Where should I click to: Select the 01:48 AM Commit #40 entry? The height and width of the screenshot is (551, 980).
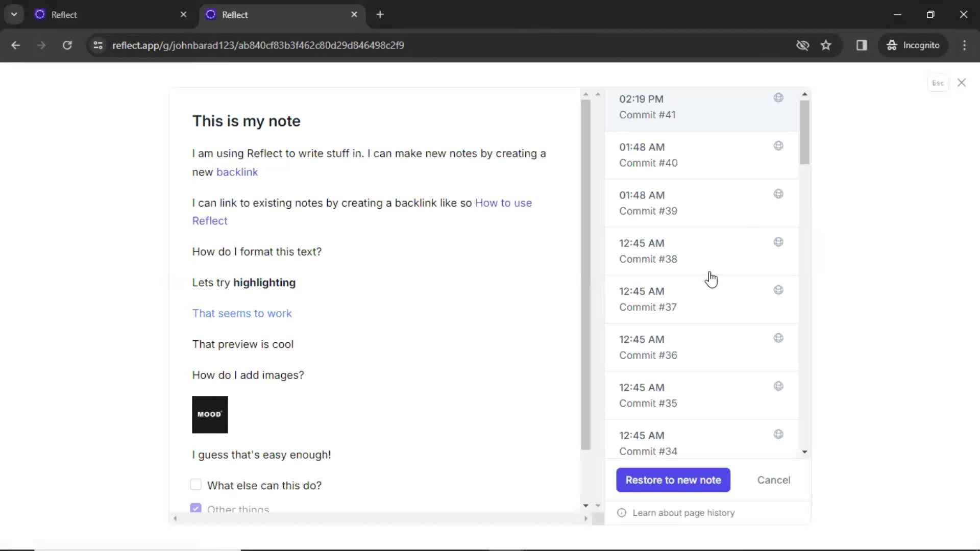point(702,155)
